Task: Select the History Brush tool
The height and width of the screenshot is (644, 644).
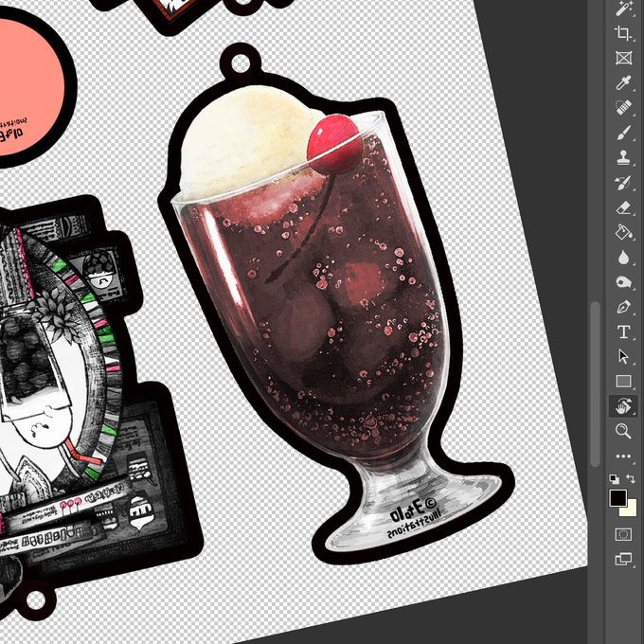Action: coord(623,183)
